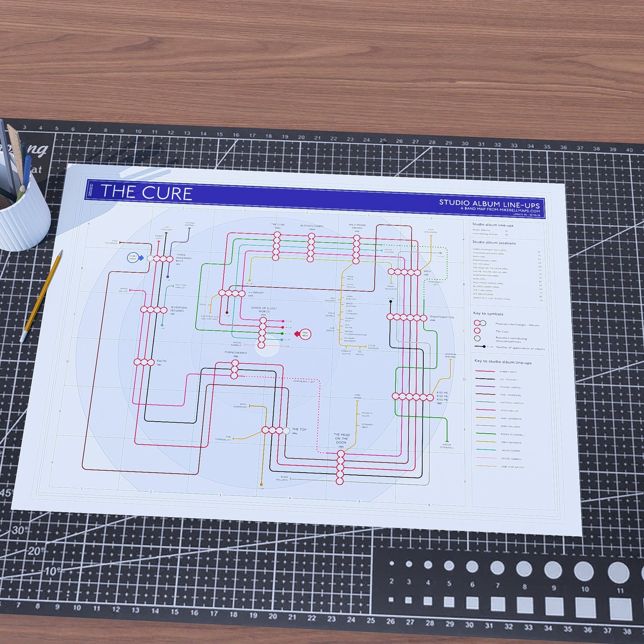
Task: Click the Key to symbols heading
Action: coord(488,313)
